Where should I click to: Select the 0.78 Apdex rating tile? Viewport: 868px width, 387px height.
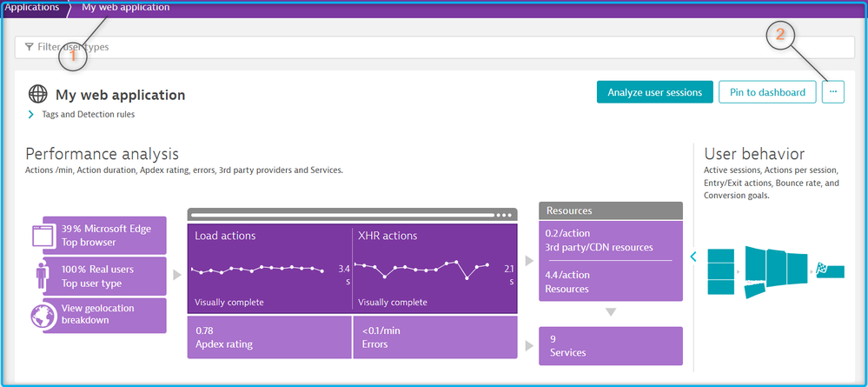(269, 337)
